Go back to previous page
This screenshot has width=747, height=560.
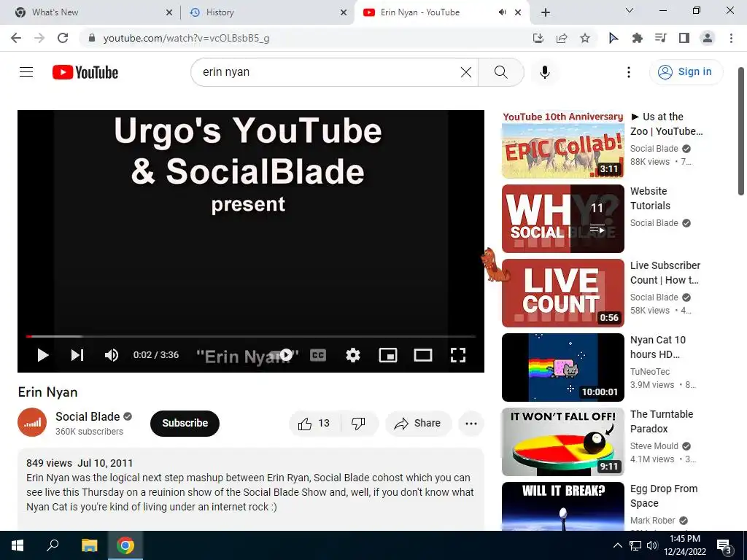click(16, 38)
